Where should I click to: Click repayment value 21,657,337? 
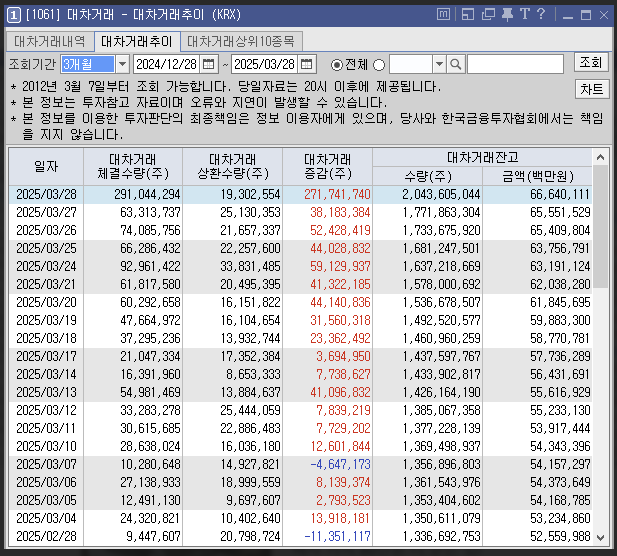coord(250,231)
